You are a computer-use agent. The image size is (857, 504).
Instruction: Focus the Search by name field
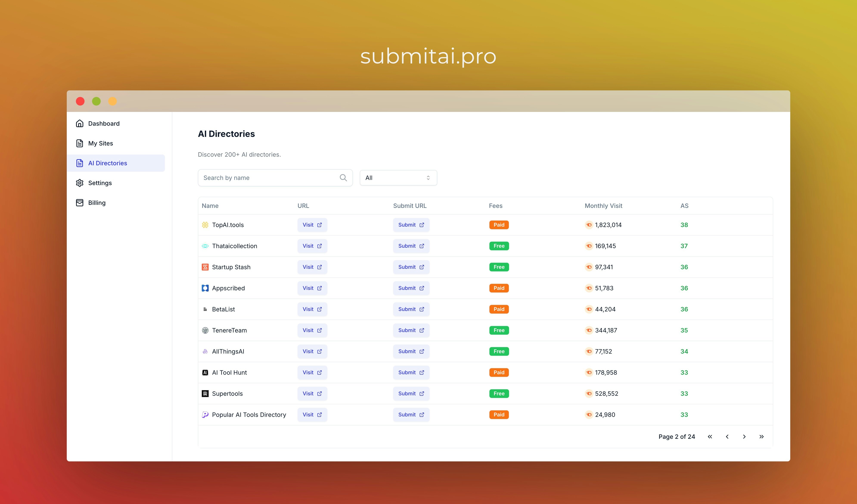275,178
